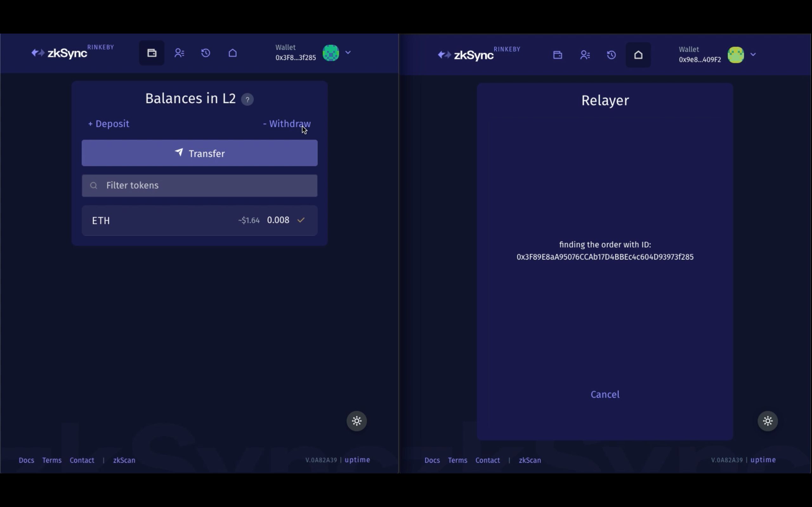Toggle the ETH balance checkmark
The image size is (812, 507).
pos(301,220)
